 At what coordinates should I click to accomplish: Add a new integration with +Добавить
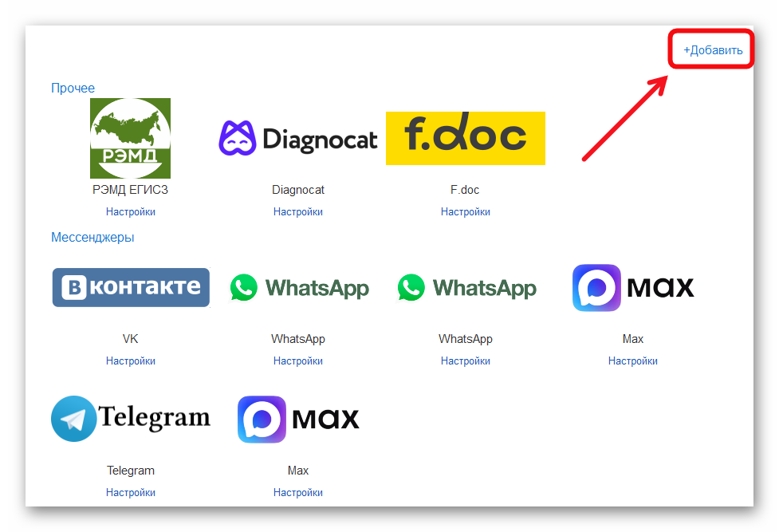click(x=713, y=50)
